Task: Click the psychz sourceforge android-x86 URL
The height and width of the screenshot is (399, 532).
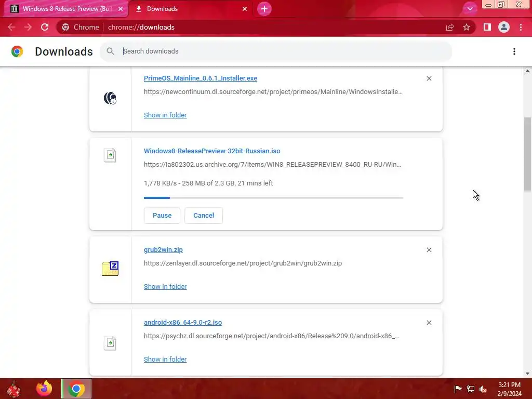Action: point(271,336)
